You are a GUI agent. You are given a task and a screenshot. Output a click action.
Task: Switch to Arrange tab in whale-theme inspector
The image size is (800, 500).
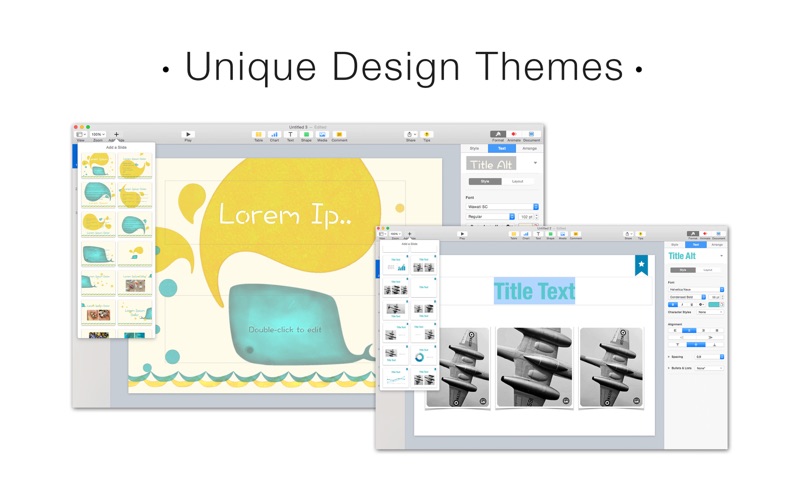pyautogui.click(x=529, y=148)
